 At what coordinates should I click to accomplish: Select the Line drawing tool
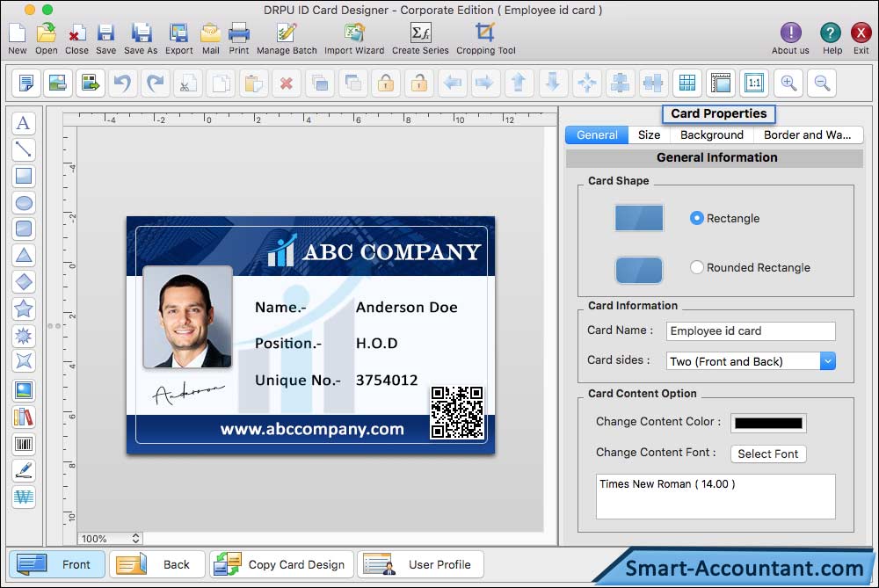point(24,149)
